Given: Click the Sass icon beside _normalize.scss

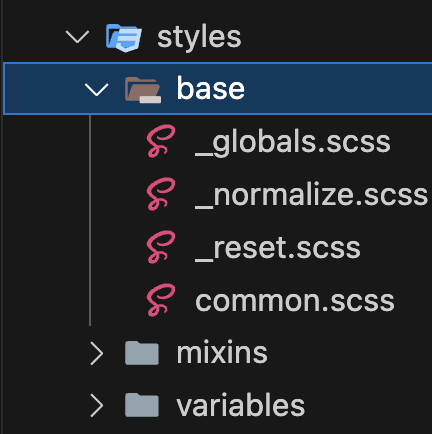Looking at the screenshot, I should (161, 194).
